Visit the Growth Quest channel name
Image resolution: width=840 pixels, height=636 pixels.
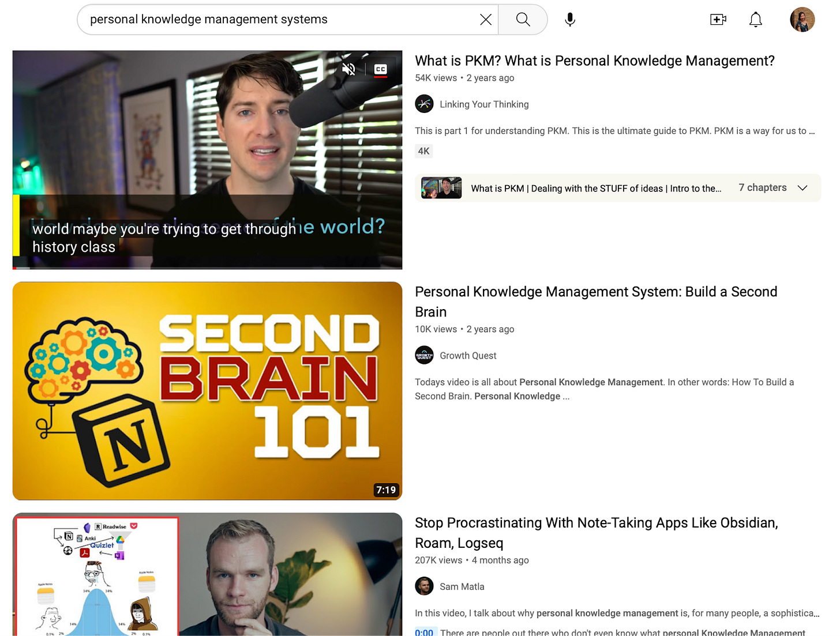coord(468,356)
